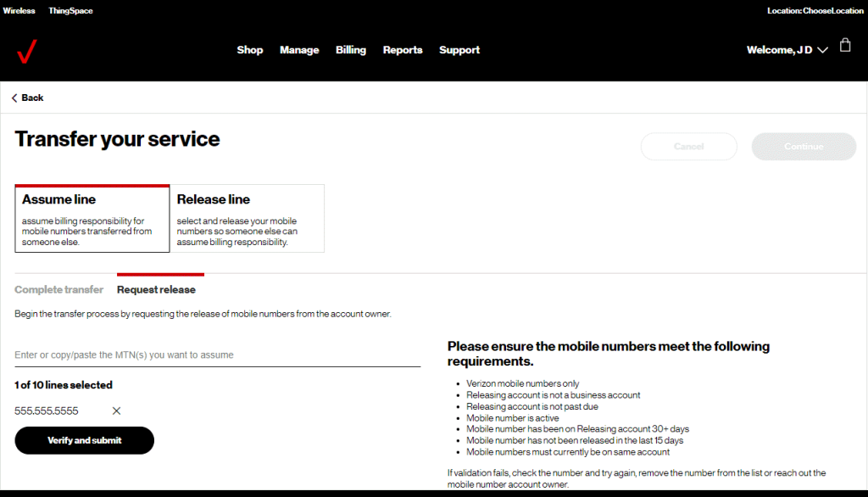Expand the Welcome, J D account dropdown

[787, 50]
